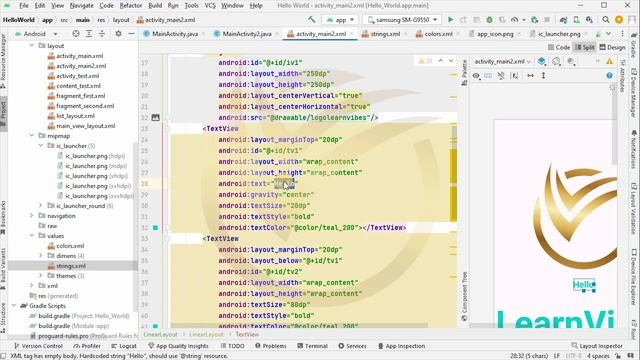Hide the project panel with the minus icon
Viewport: 640px width, 360px height.
[131, 34]
